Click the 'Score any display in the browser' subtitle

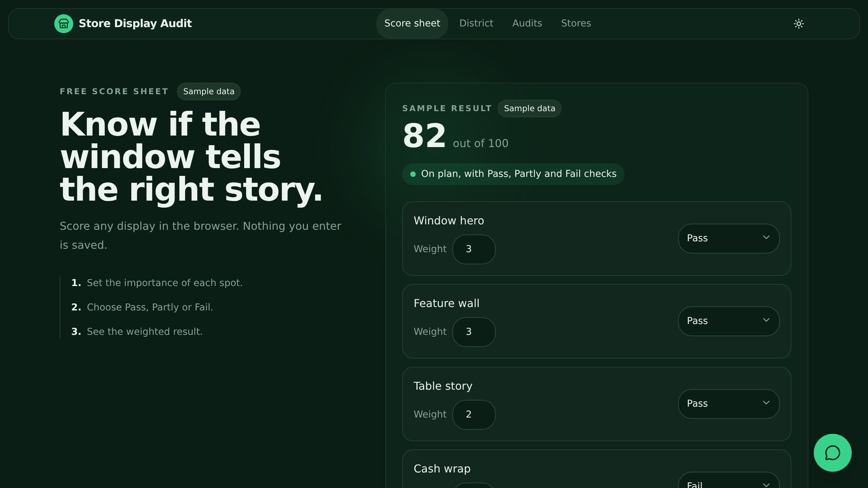200,235
